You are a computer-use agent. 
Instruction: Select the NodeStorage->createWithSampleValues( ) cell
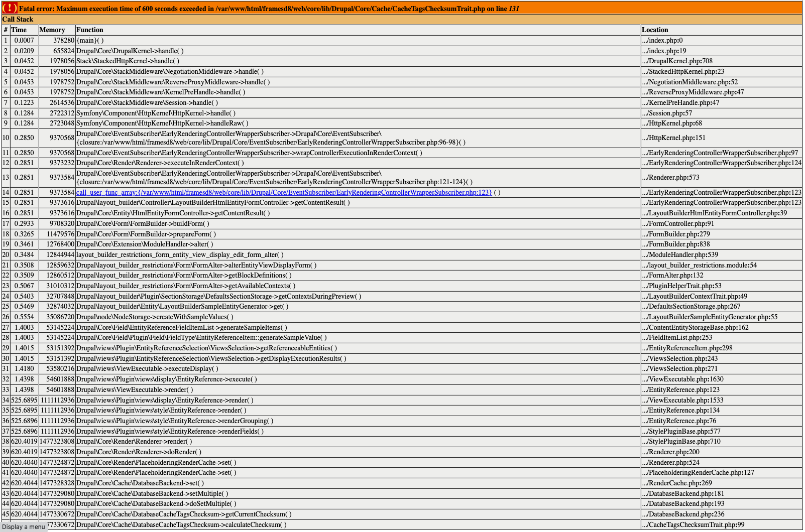pyautogui.click(x=358, y=317)
